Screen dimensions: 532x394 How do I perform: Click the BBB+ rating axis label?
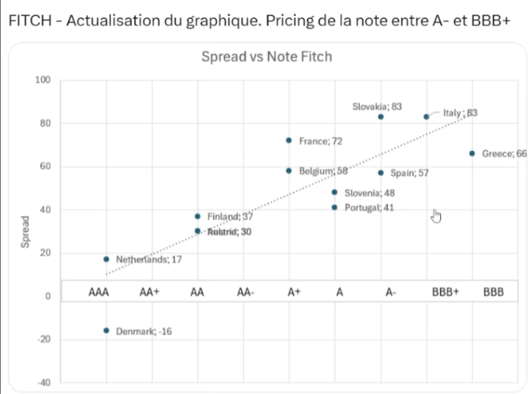[446, 292]
